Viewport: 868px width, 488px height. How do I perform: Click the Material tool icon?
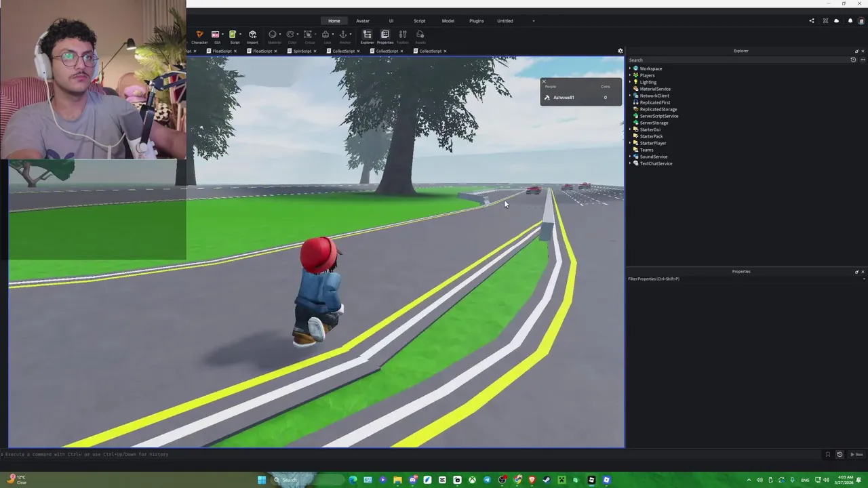tap(273, 35)
